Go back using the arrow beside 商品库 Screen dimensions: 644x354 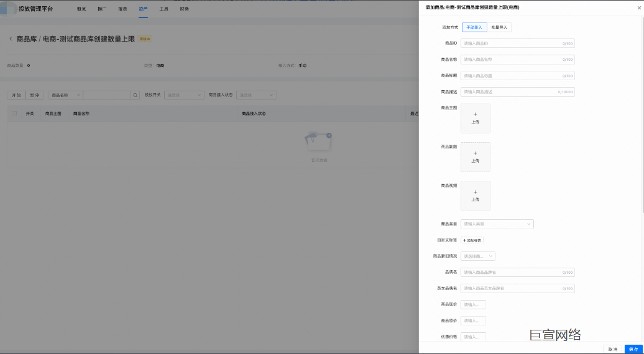(x=11, y=39)
